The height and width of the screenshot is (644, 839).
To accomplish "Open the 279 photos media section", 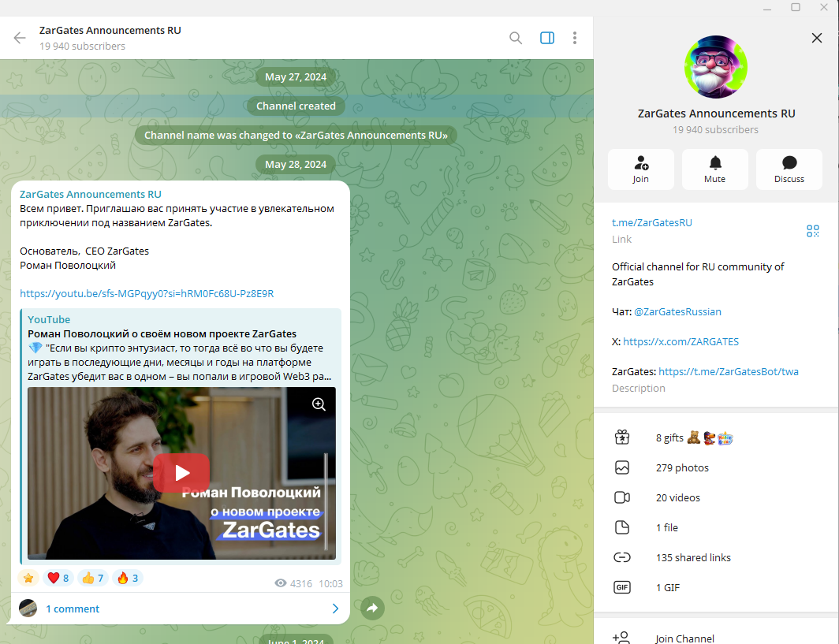I will [682, 467].
